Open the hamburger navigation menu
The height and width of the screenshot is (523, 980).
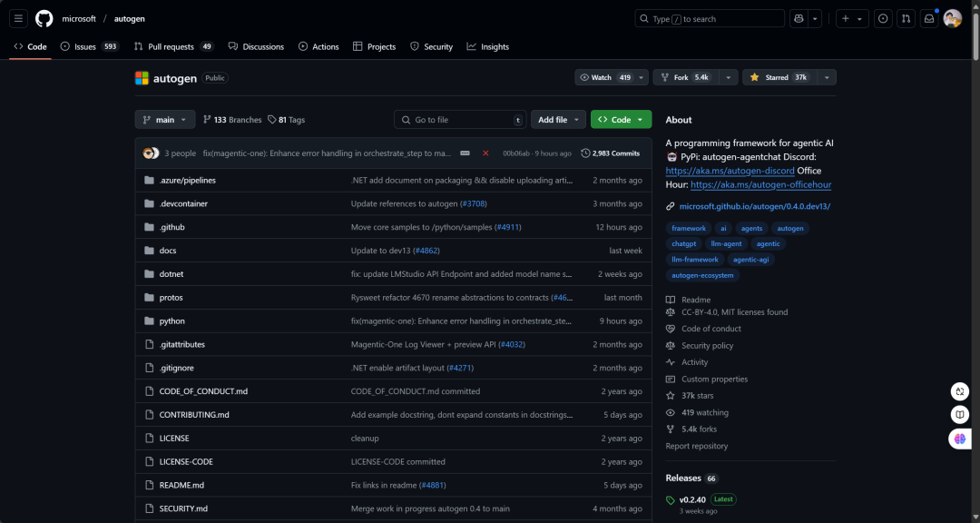point(18,19)
